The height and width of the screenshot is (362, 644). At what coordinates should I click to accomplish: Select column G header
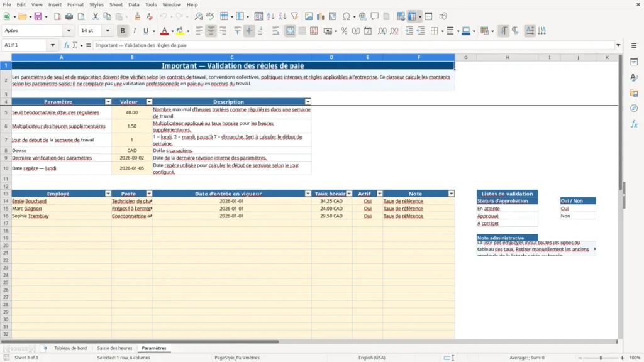pyautogui.click(x=466, y=57)
